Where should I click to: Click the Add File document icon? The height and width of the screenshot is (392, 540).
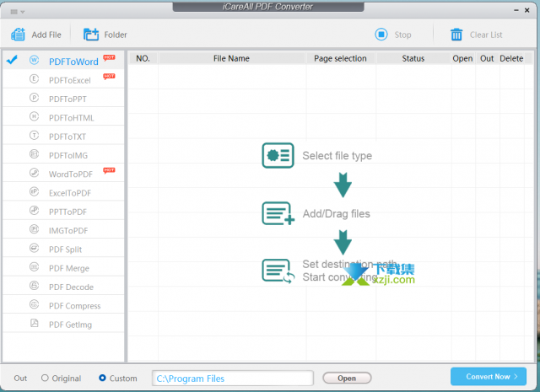(18, 35)
